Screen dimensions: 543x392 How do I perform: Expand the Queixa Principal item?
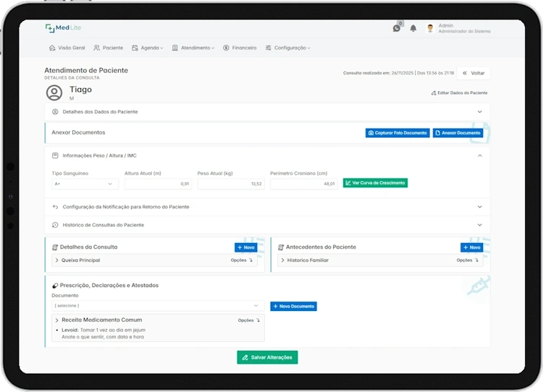(56, 260)
